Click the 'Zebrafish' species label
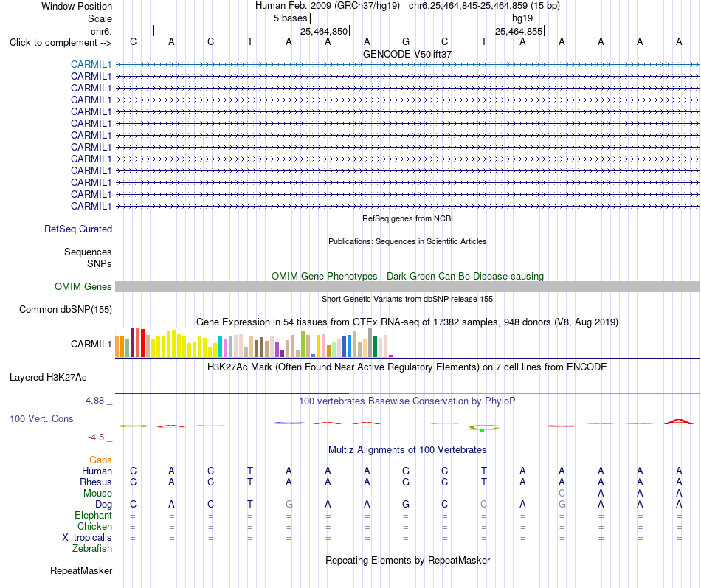The image size is (701, 588). pyautogui.click(x=92, y=548)
